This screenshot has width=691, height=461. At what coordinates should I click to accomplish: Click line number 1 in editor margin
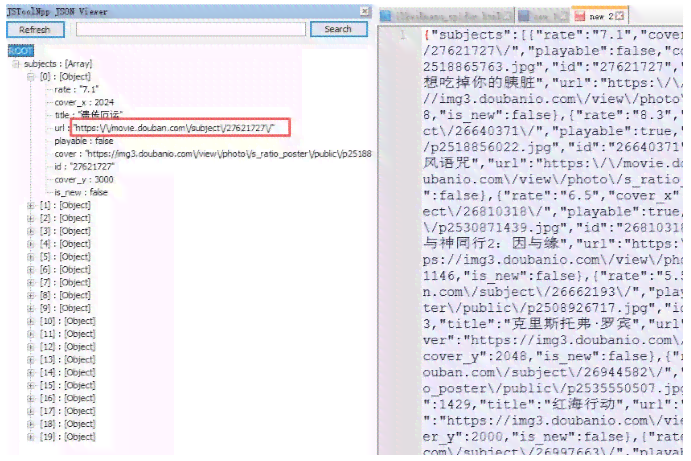pos(402,34)
